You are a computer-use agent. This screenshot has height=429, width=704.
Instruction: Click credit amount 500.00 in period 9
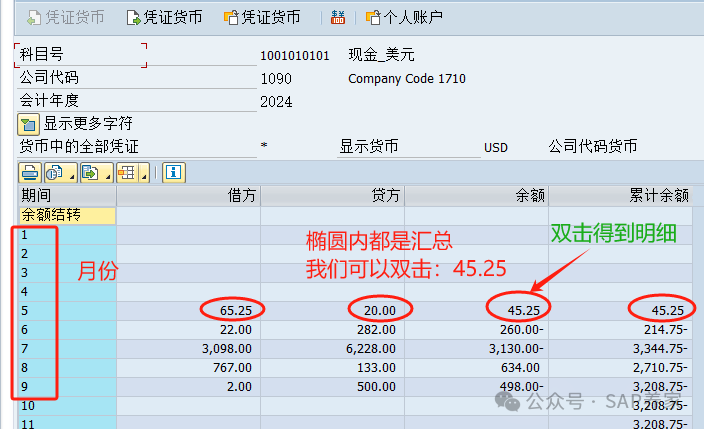(376, 387)
